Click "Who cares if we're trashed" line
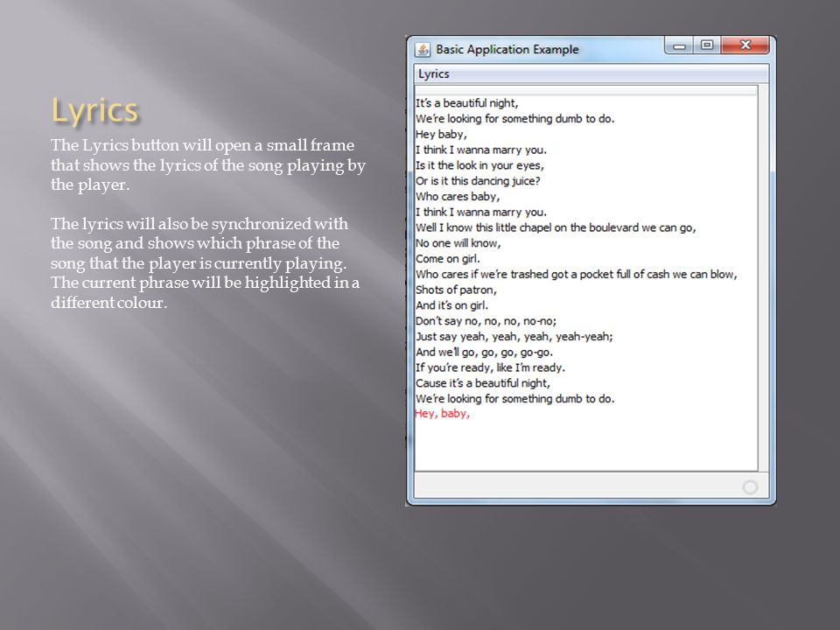 577,274
